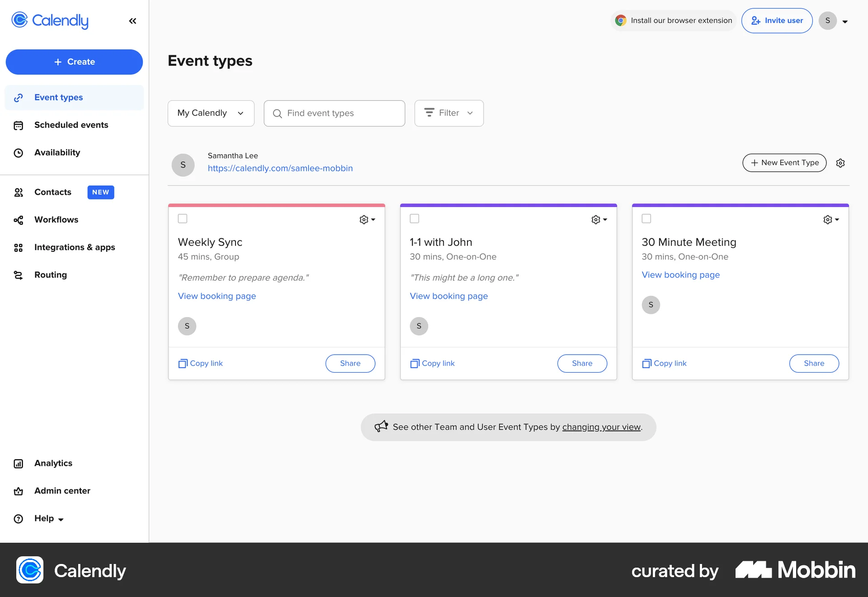Open Samantha Lee's booking page link

[280, 168]
